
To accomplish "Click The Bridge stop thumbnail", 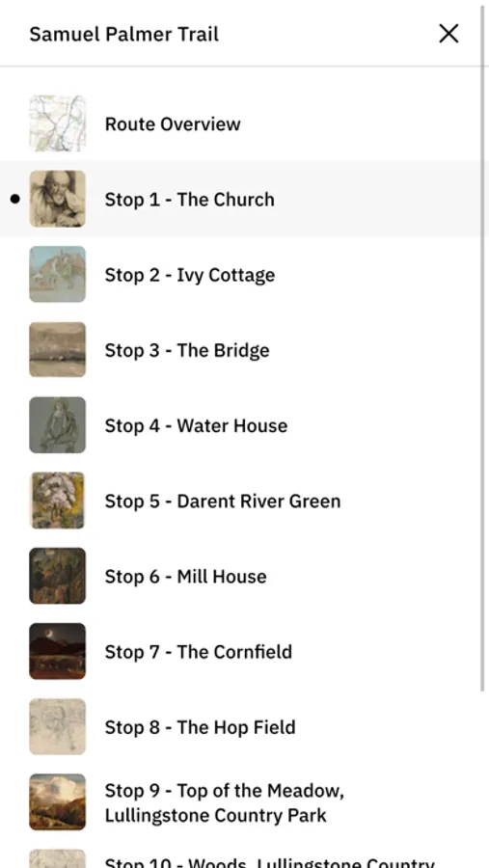I will (58, 349).
